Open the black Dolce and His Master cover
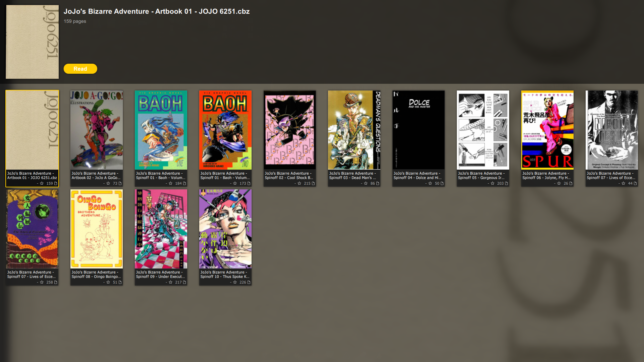This screenshot has width=644, height=362. pyautogui.click(x=419, y=130)
